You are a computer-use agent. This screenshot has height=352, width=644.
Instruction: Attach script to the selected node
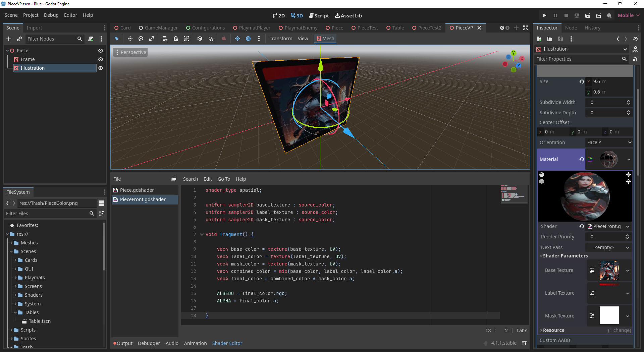coord(91,39)
